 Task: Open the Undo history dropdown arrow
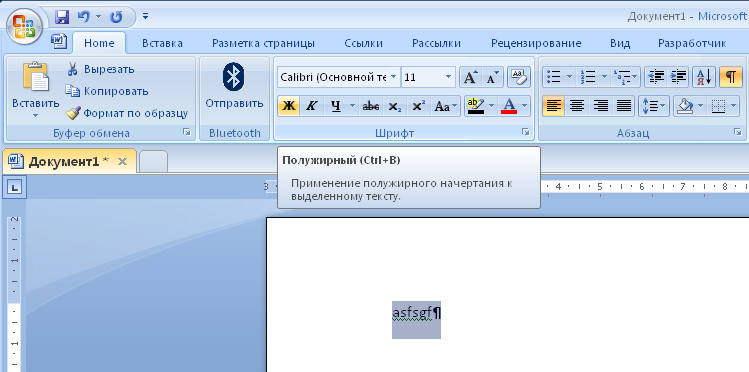98,17
